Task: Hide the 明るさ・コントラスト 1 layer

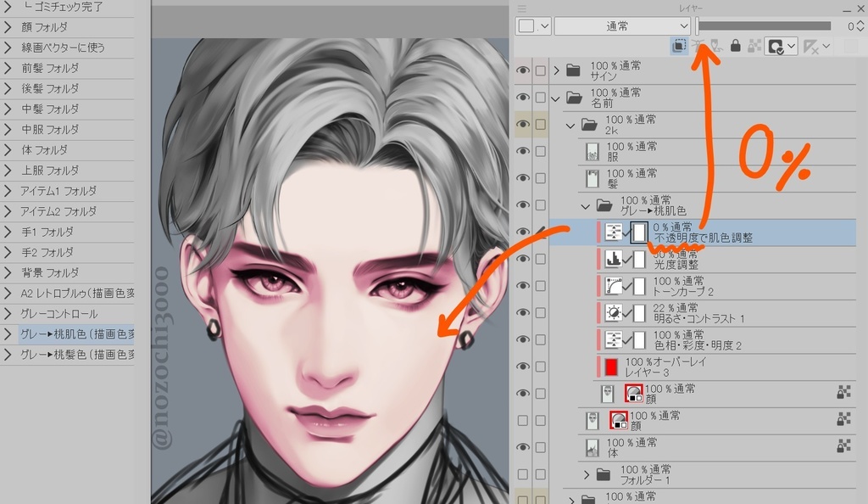Action: click(522, 312)
